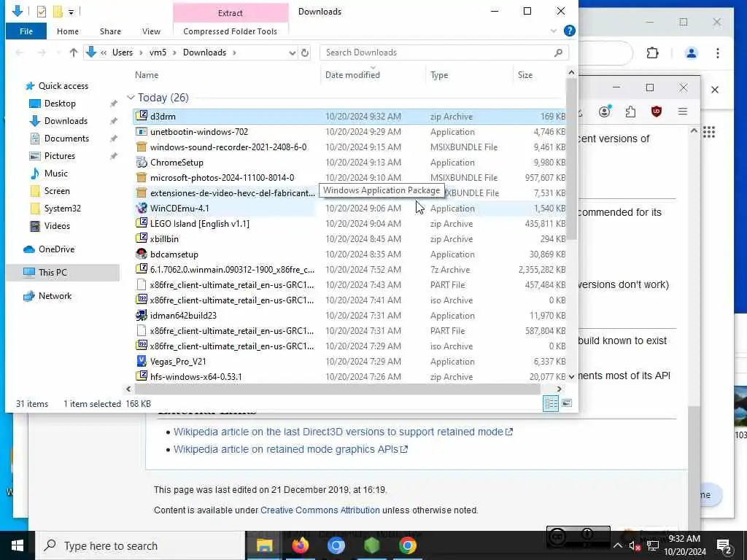
Task: Select This PC in navigation pane
Action: pos(53,273)
